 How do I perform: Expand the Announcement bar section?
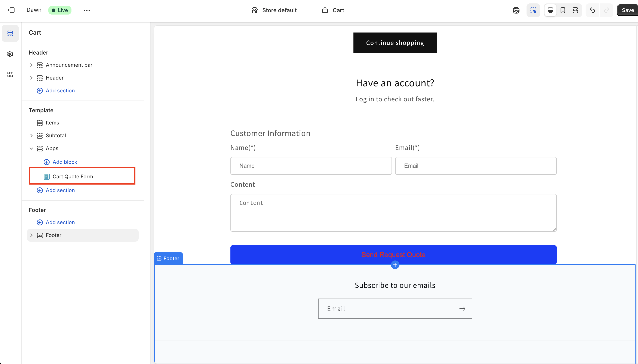pos(31,65)
